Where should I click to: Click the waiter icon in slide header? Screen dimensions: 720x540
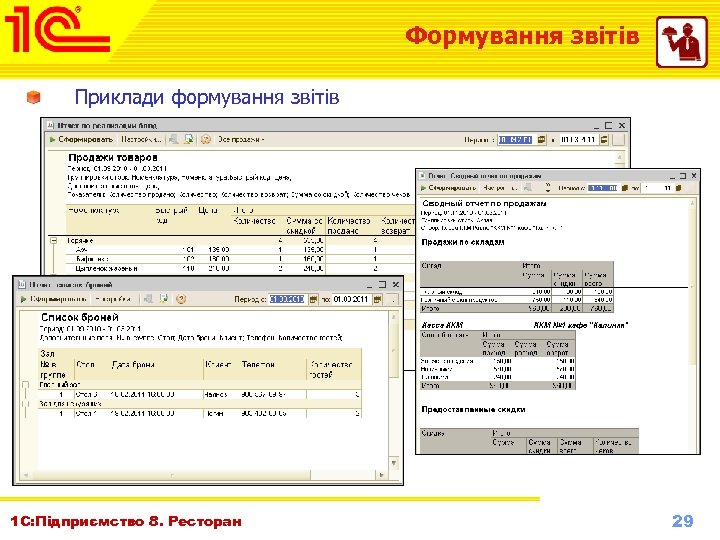[681, 42]
